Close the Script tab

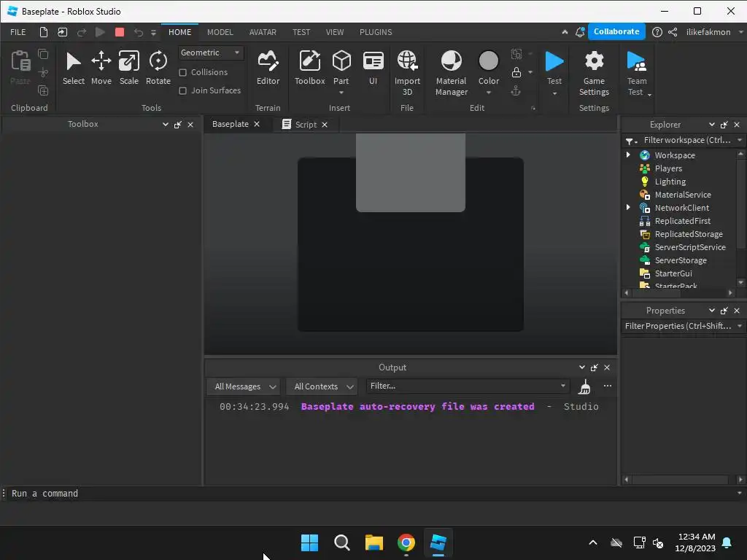click(x=325, y=124)
